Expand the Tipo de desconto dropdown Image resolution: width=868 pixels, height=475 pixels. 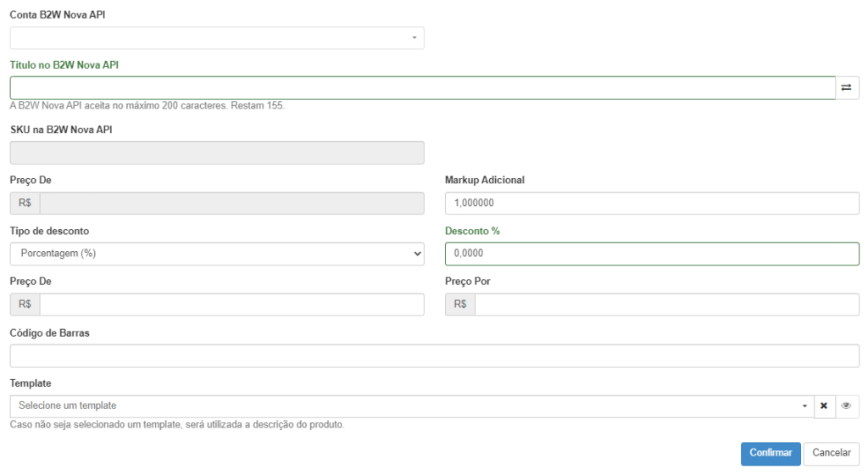tap(217, 254)
